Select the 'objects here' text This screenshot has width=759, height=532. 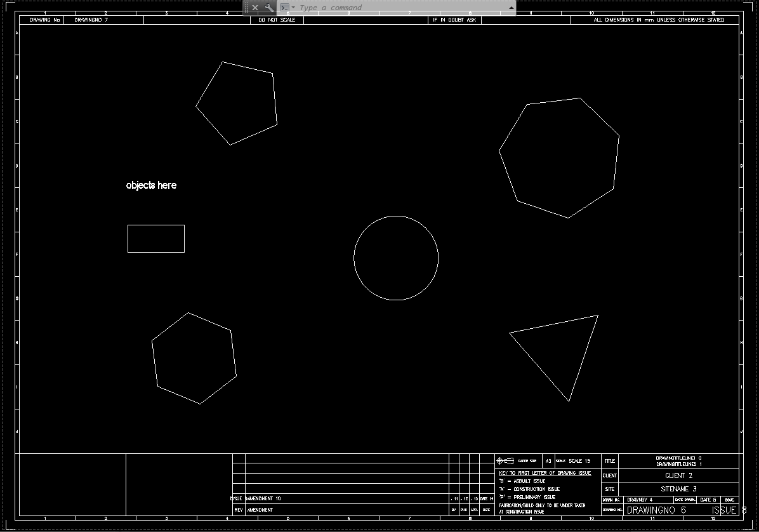(151, 185)
